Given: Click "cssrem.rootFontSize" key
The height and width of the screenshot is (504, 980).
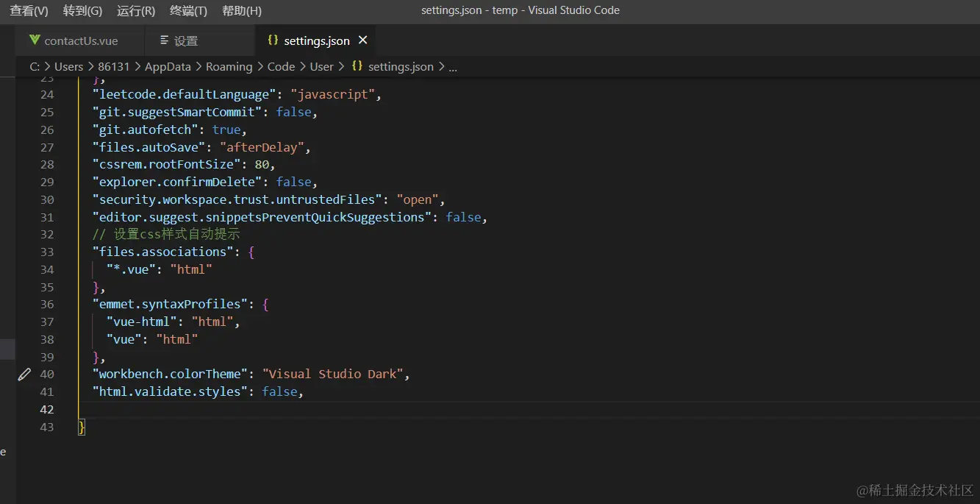Looking at the screenshot, I should coord(167,164).
